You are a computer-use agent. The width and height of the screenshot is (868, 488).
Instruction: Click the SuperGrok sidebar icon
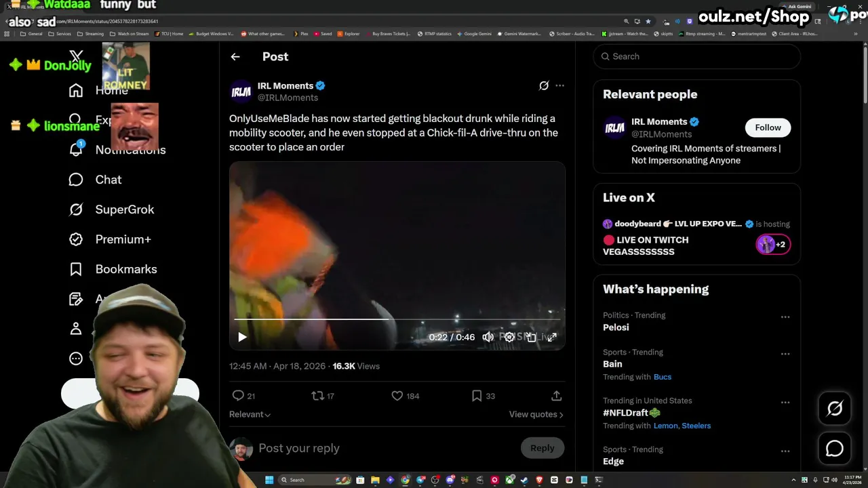click(x=76, y=209)
